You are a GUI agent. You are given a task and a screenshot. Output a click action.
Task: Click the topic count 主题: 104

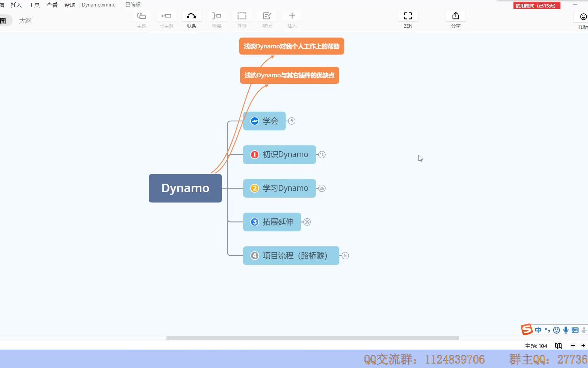click(x=536, y=346)
